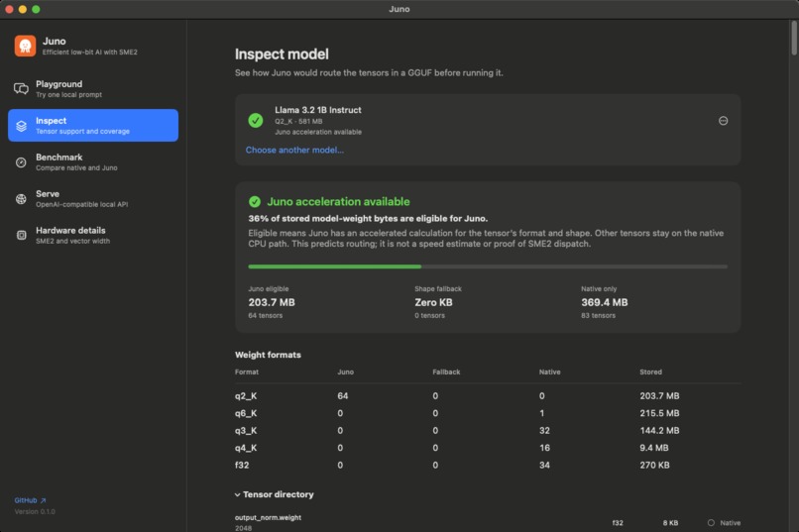Open the Serve section
The height and width of the screenshot is (532, 799).
click(93, 198)
